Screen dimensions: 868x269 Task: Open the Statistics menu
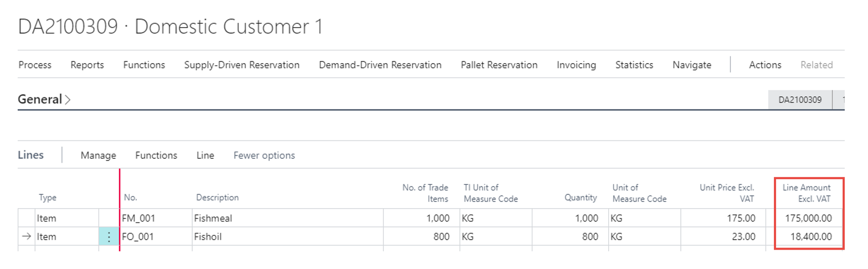point(634,65)
